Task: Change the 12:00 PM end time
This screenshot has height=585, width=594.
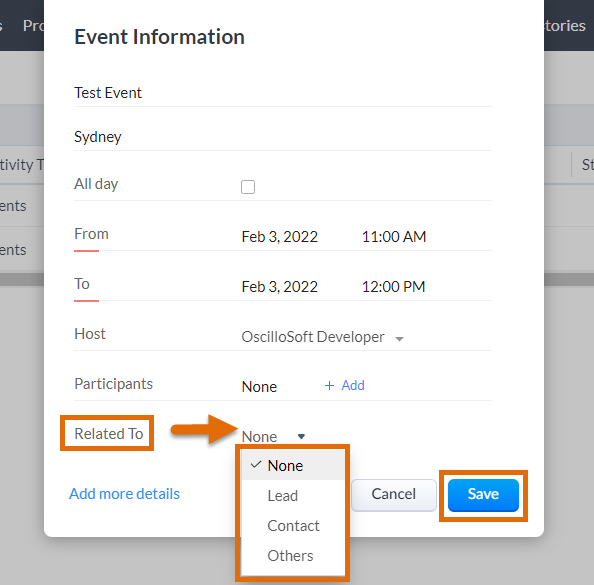Action: click(394, 287)
